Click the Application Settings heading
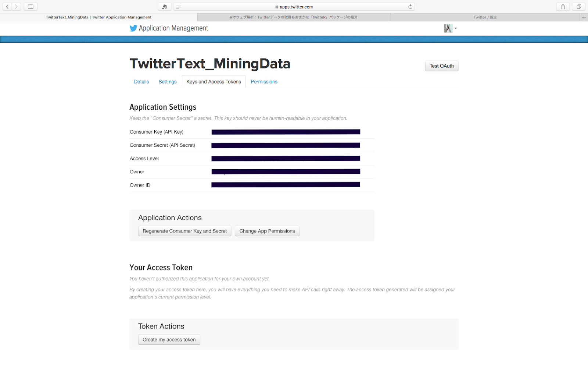Viewport: 588px width, 368px height. [163, 107]
